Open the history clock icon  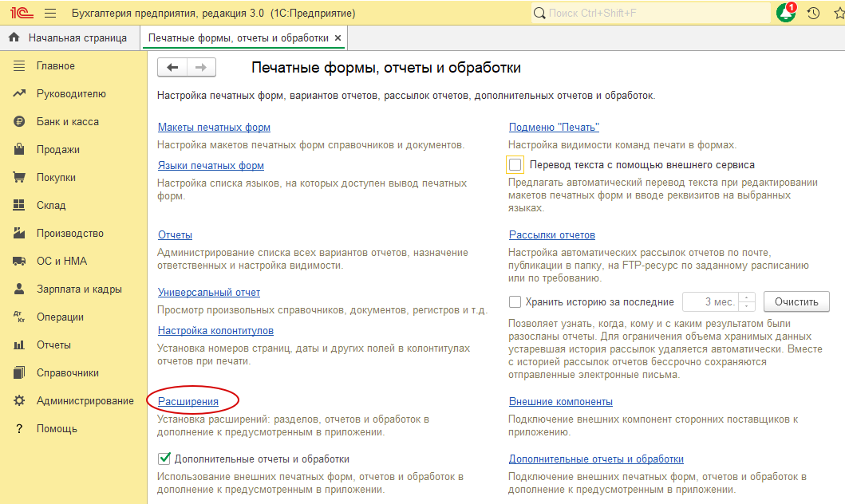(x=811, y=13)
